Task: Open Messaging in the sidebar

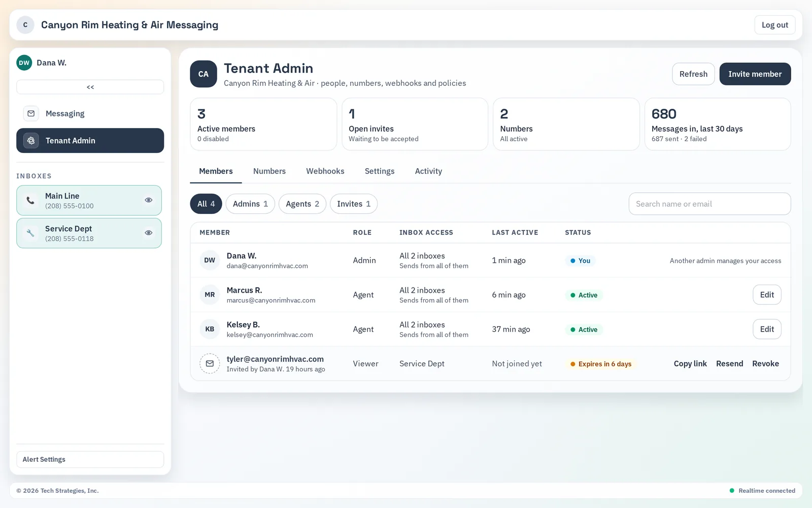Action: 90,114
